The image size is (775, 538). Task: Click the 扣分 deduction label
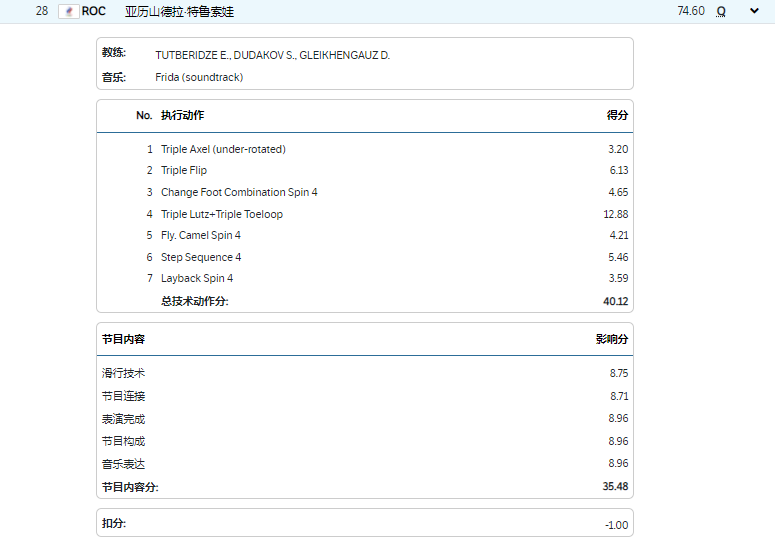coord(114,523)
